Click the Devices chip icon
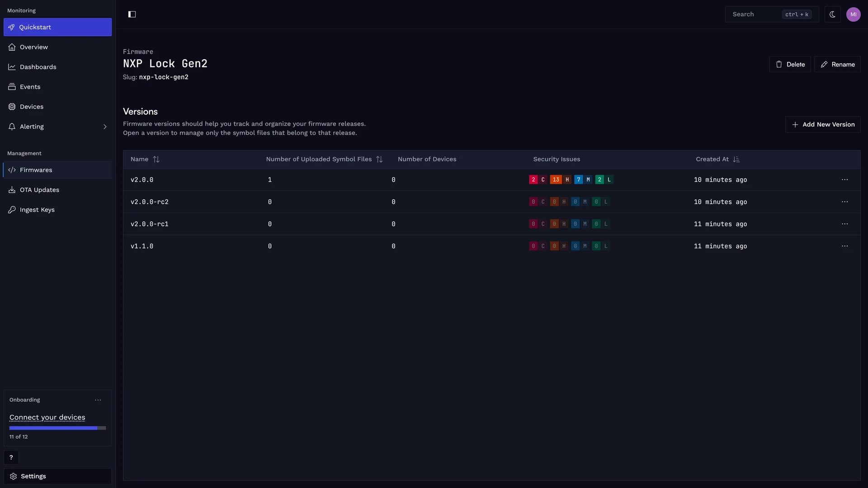Viewport: 868px width, 488px height. tap(12, 107)
